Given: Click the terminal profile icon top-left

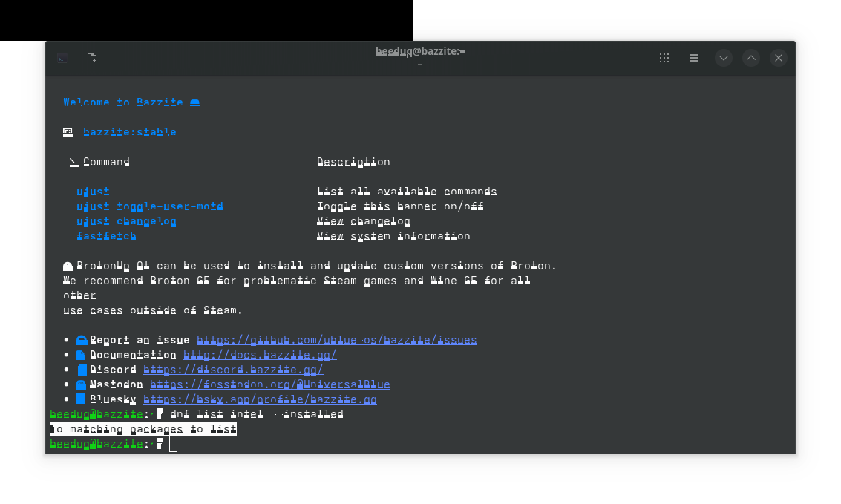Looking at the screenshot, I should pyautogui.click(x=62, y=57).
